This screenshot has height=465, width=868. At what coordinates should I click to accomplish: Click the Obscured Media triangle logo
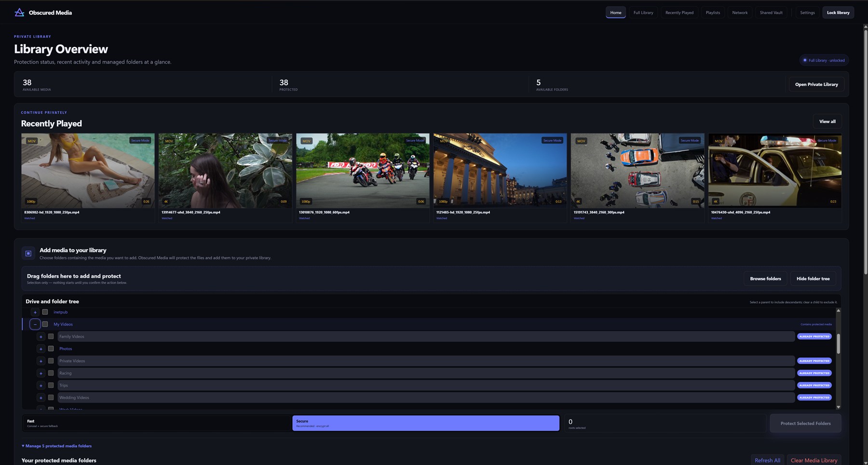click(x=19, y=13)
